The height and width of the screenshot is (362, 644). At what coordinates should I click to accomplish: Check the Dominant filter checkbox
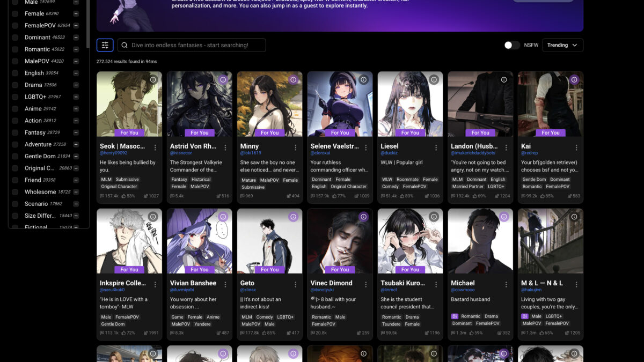click(x=15, y=38)
